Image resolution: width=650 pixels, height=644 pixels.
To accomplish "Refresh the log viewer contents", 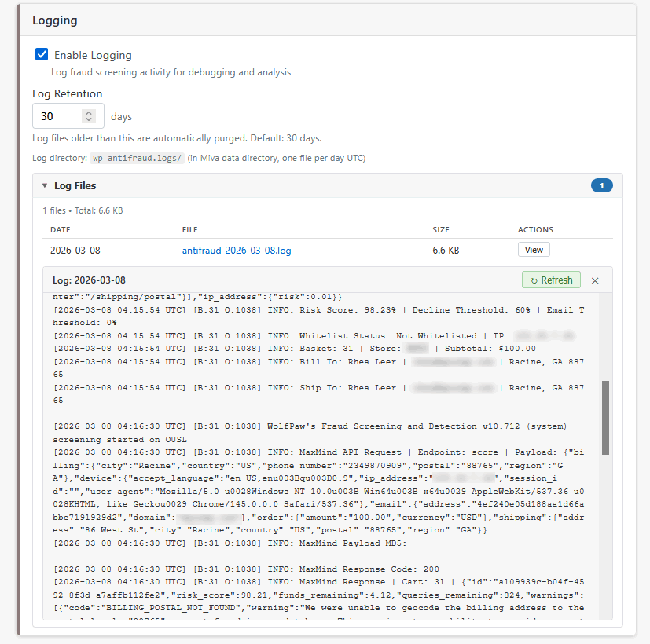I will point(550,280).
